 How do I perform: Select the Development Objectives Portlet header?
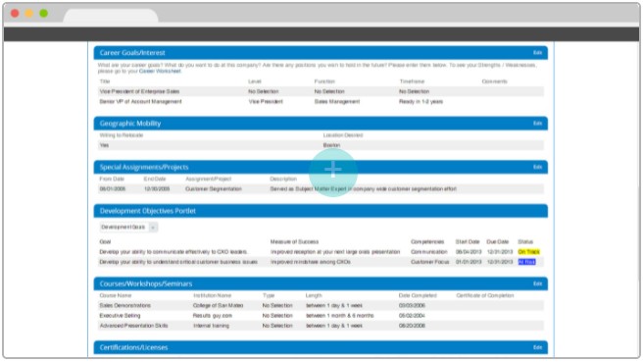click(321, 211)
